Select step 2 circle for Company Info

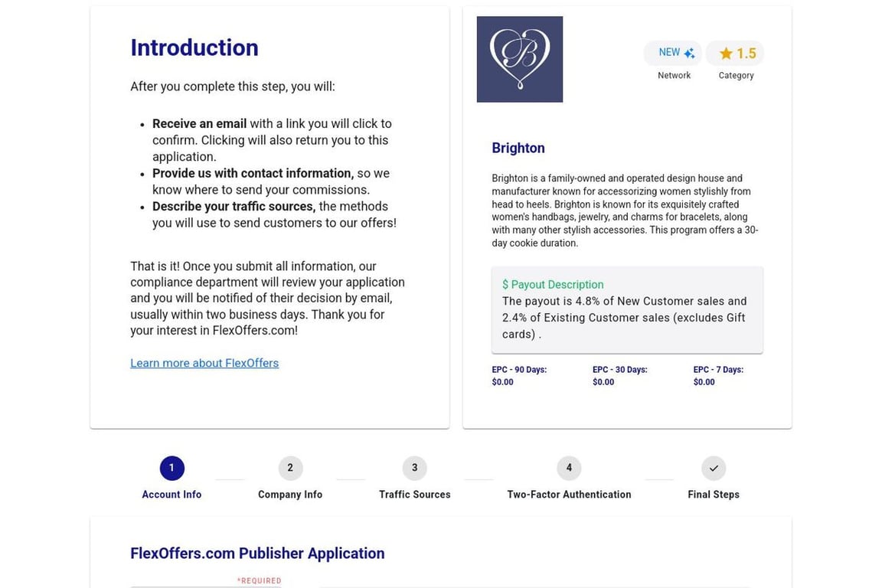coord(290,468)
